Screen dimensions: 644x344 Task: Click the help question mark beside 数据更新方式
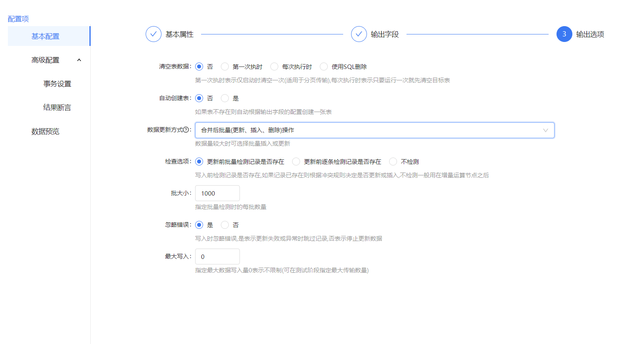(186, 130)
